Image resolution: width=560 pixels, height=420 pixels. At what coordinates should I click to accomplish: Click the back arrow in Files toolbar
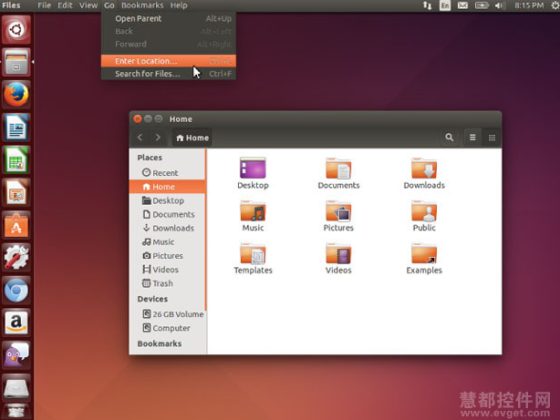point(140,138)
